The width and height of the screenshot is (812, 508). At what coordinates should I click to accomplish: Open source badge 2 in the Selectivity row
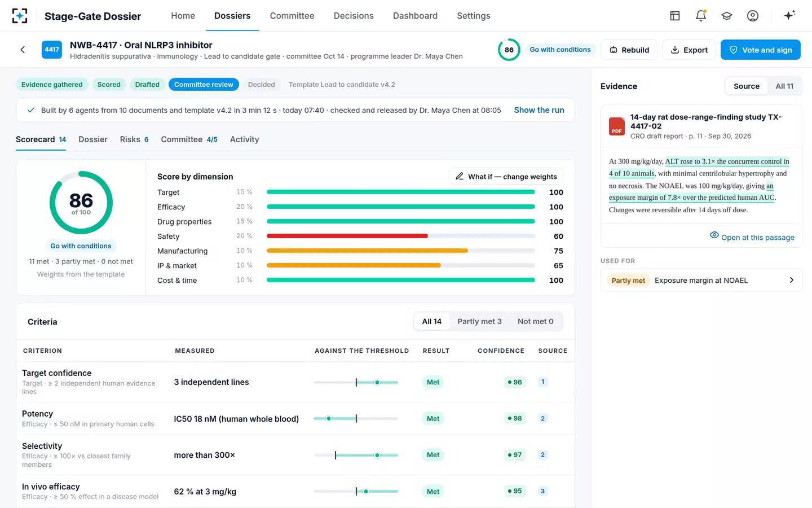pos(543,454)
